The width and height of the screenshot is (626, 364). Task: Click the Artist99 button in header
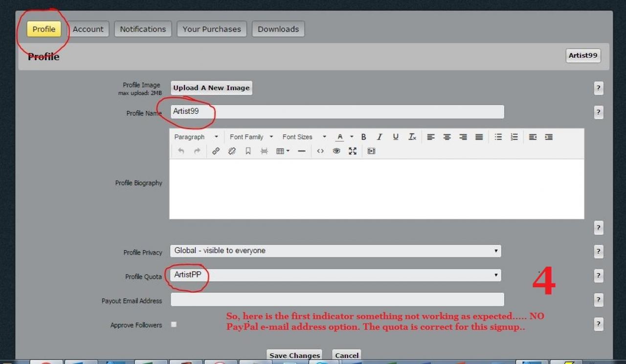[x=583, y=56]
